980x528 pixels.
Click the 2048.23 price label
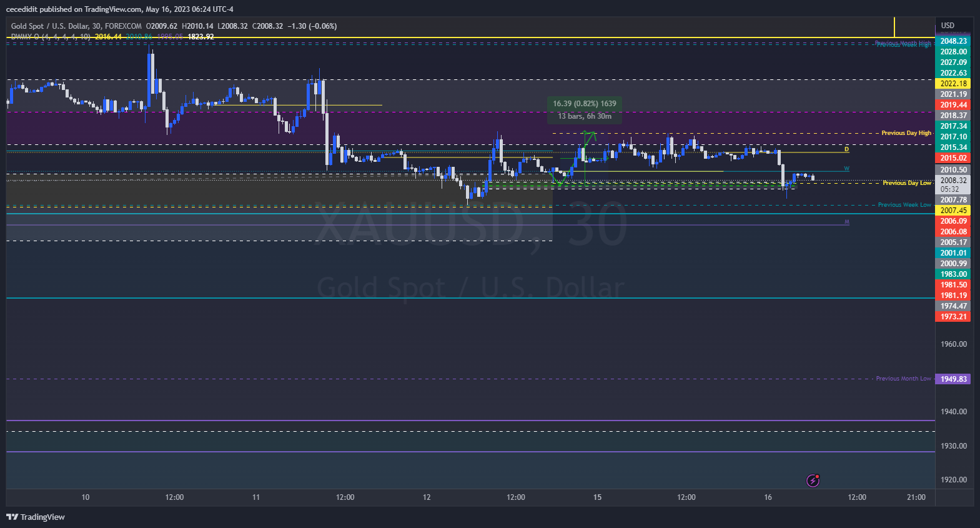pos(953,41)
